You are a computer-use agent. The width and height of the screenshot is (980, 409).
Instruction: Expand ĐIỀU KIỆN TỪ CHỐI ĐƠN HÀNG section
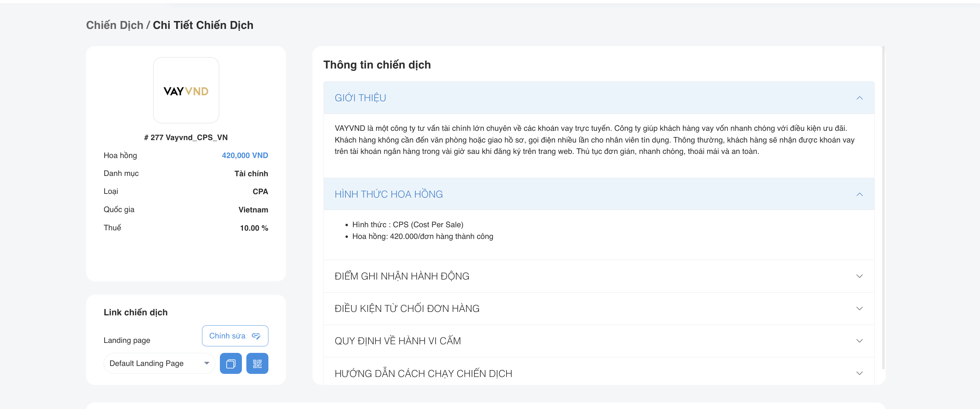pyautogui.click(x=407, y=308)
